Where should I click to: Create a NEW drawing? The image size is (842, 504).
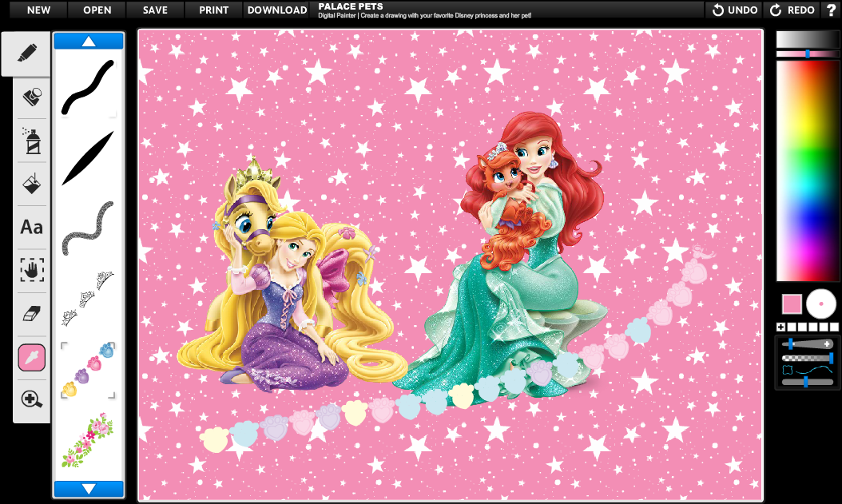38,10
